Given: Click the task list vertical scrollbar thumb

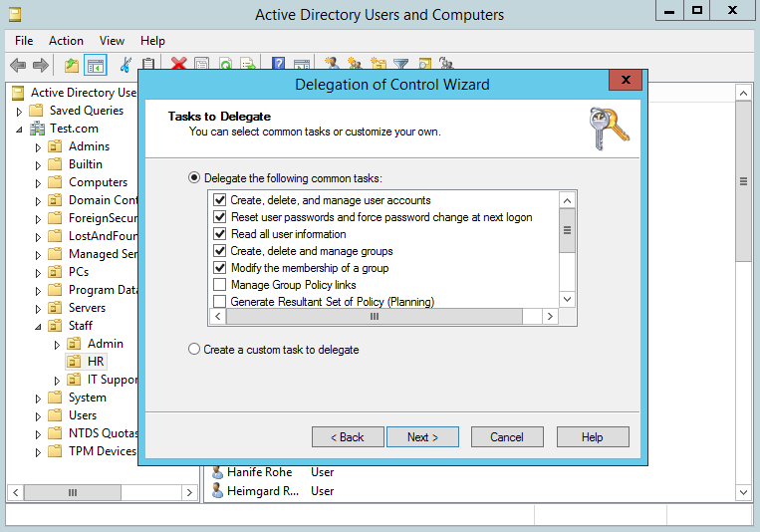Looking at the screenshot, I should (567, 230).
